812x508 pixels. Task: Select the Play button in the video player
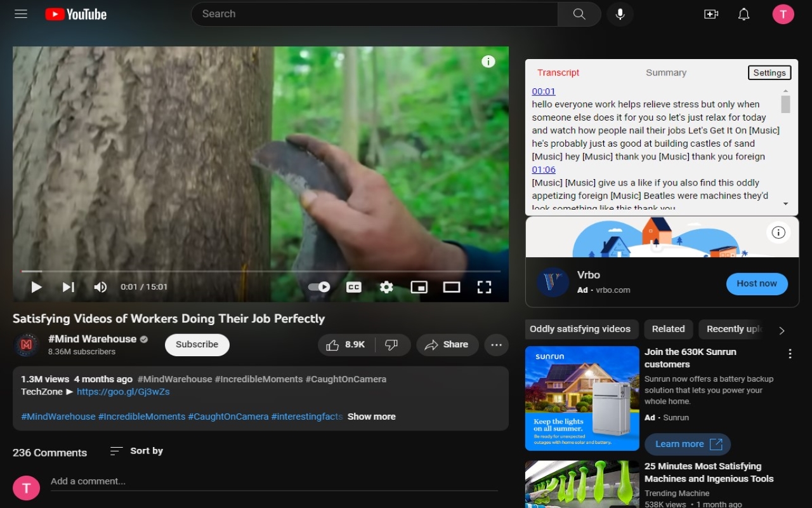(x=36, y=287)
